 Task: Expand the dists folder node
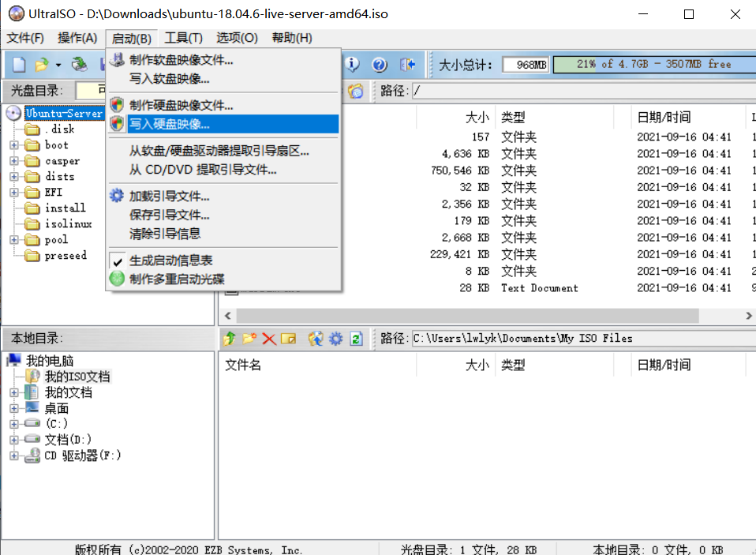[14, 177]
